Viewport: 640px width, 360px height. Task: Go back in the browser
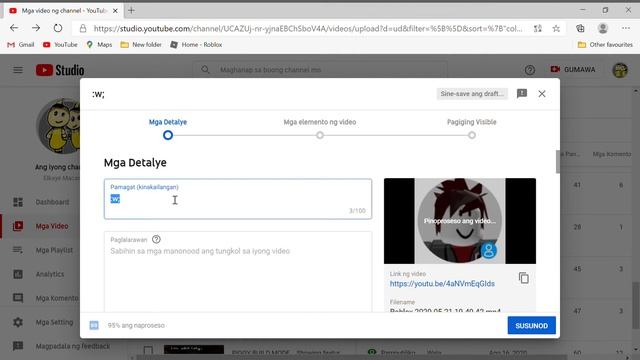point(14,28)
